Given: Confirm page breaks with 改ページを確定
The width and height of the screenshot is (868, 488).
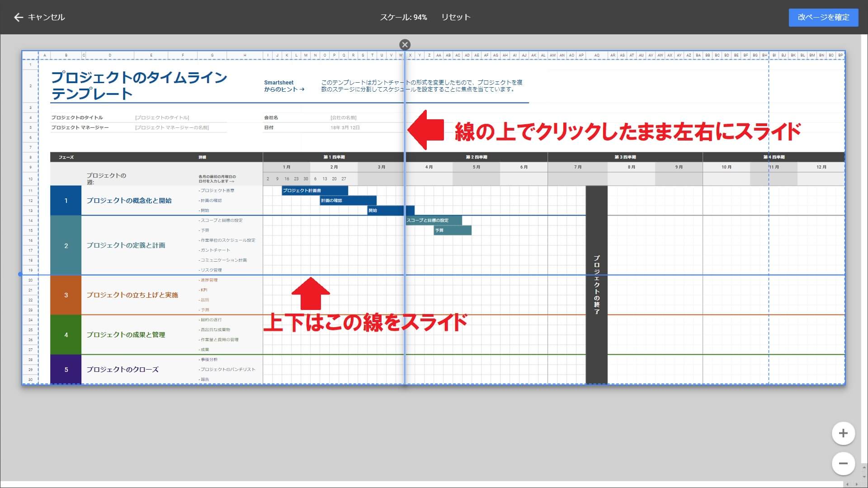Looking at the screenshot, I should coord(823,17).
